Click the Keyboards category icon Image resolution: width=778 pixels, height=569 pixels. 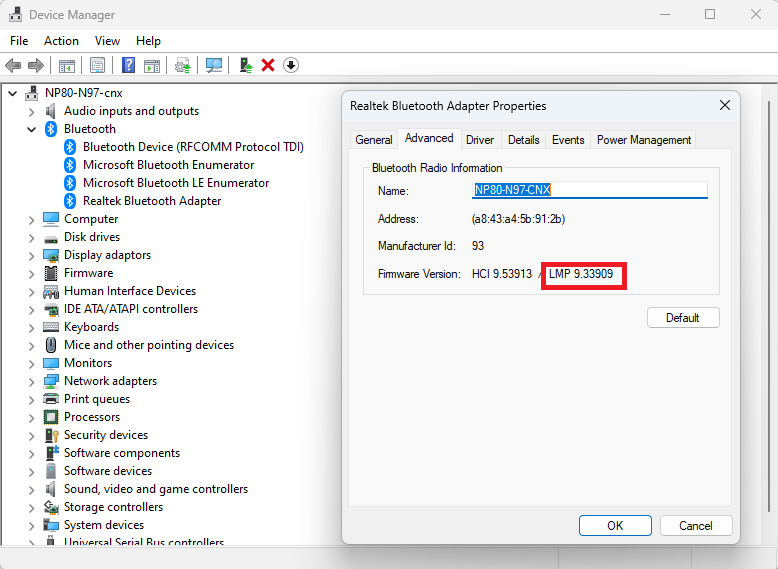[51, 327]
